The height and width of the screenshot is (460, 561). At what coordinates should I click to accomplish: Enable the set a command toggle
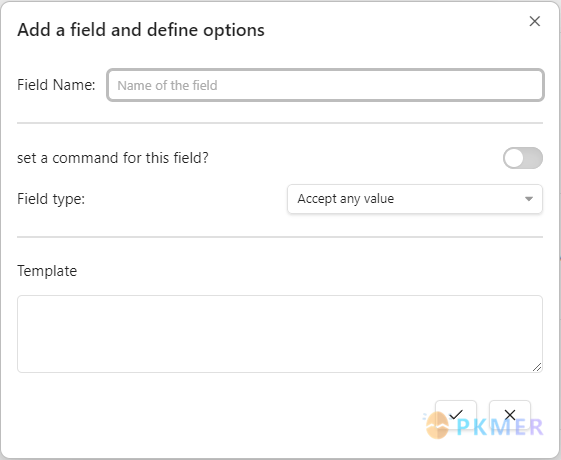[523, 158]
